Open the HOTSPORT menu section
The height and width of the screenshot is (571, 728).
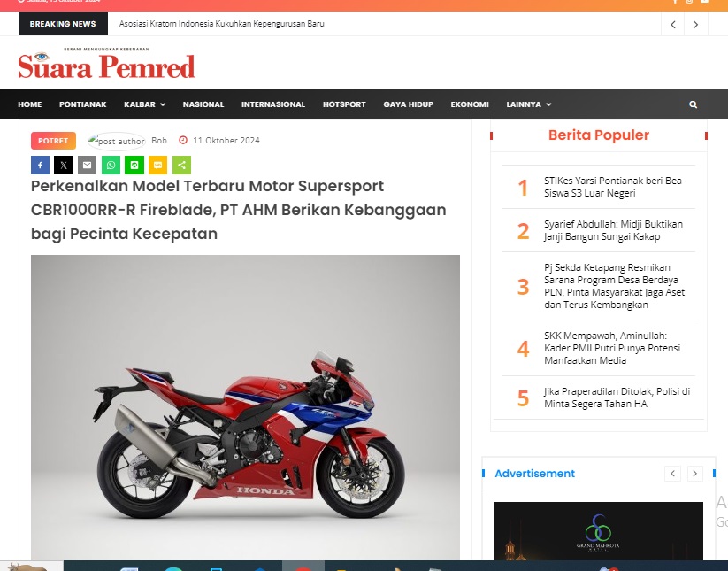[344, 104]
